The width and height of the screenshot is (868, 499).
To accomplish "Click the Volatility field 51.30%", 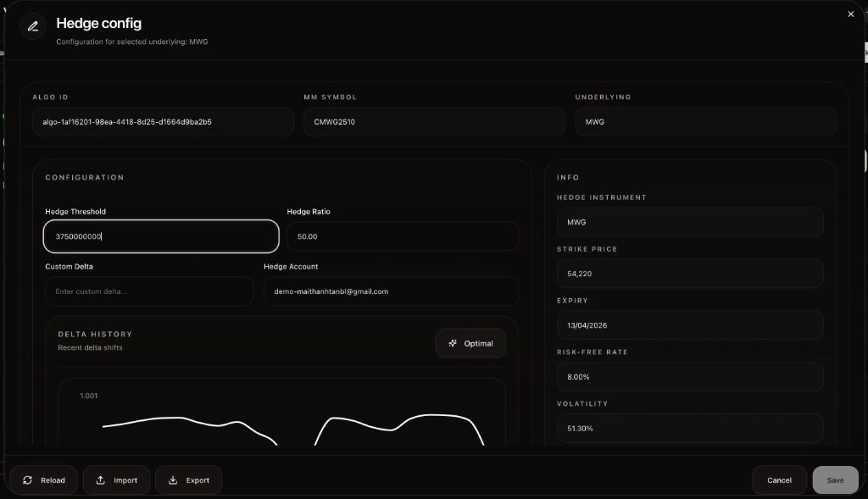I will pos(690,428).
